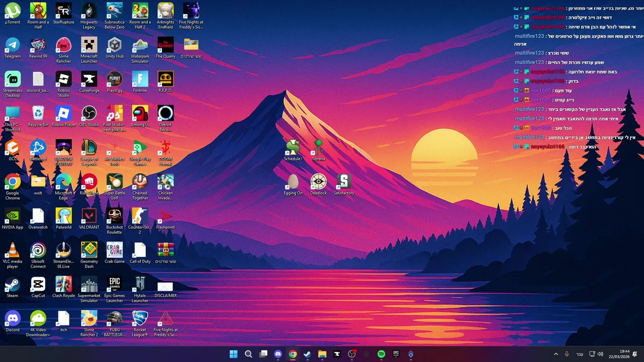This screenshot has height=362, width=644.
Task: Select the Buckshot Roulette icon
Action: (x=114, y=221)
